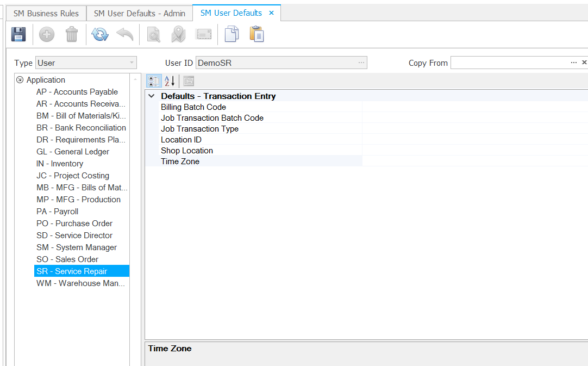Click the Undo arrow toolbar icon
Screen dimensions: 588x366
click(124, 35)
